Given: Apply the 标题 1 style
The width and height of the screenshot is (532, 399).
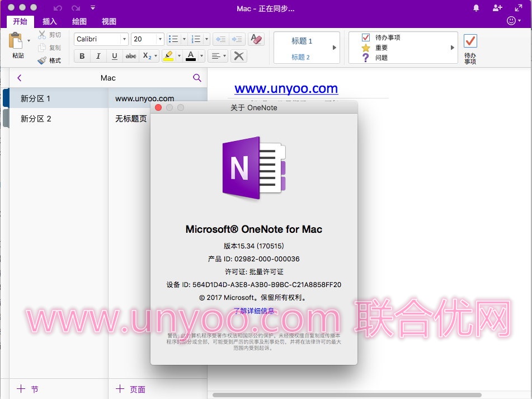Looking at the screenshot, I should 302,41.
